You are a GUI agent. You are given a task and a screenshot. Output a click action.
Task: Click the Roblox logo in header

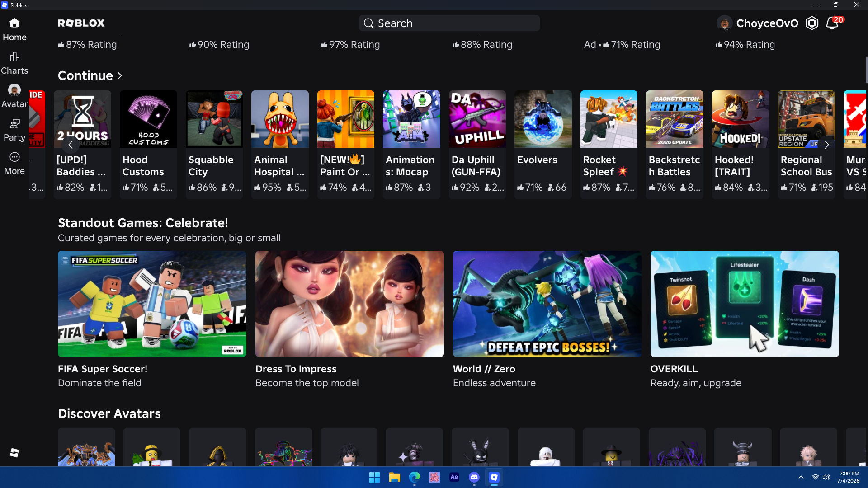tap(81, 23)
